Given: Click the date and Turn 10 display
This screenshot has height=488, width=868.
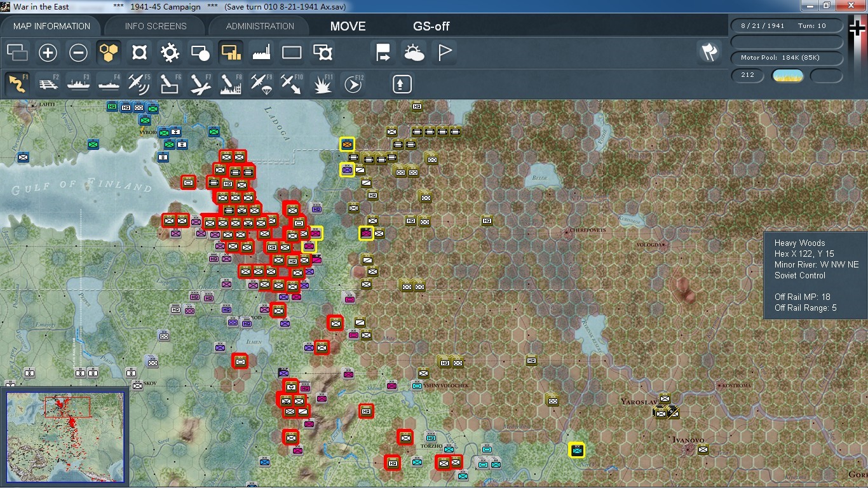Looking at the screenshot, I should [787, 26].
